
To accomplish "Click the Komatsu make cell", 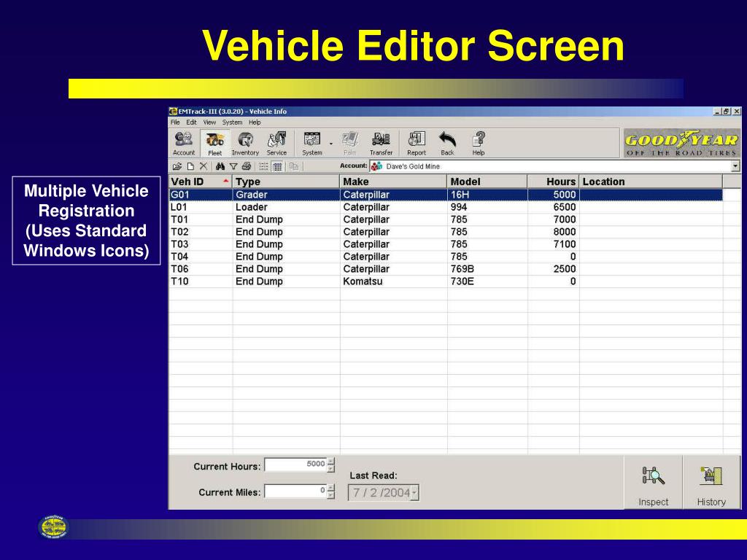I will (394, 281).
